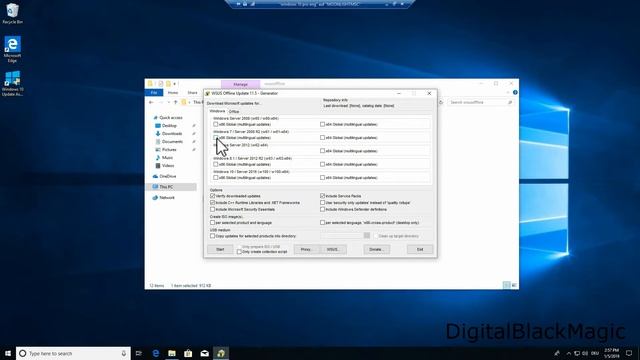Check x64 Global for Windows 7 / Server 2008 R2
Image resolution: width=640 pixels, height=360 pixels.
pos(322,138)
